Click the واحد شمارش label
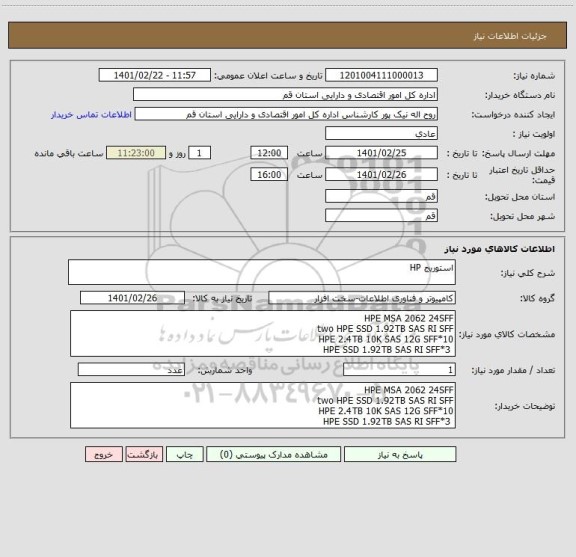The image size is (576, 557). [x=225, y=370]
